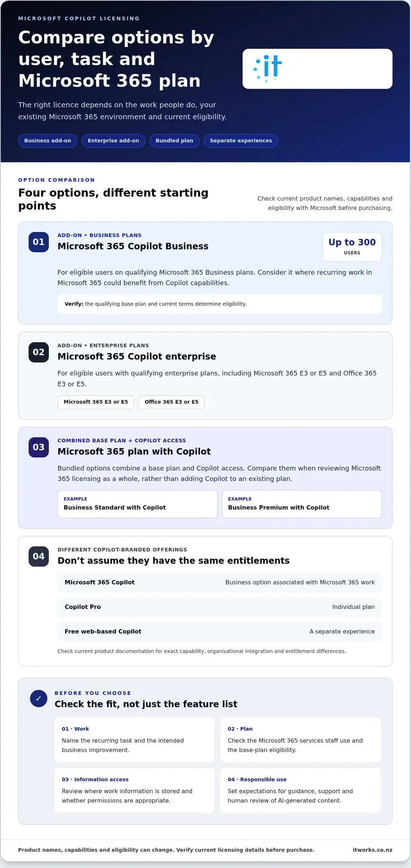The image size is (411, 868).
Task: Click the 03 number badge
Action: pos(38,447)
